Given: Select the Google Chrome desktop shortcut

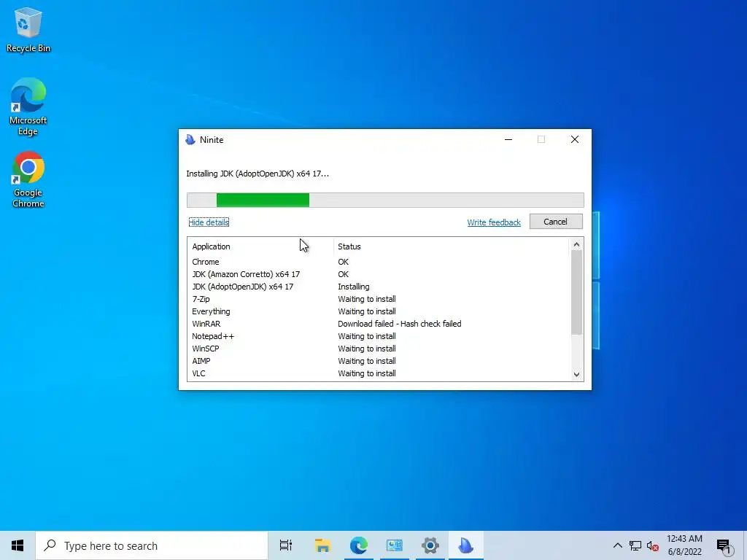Looking at the screenshot, I should pos(28,179).
